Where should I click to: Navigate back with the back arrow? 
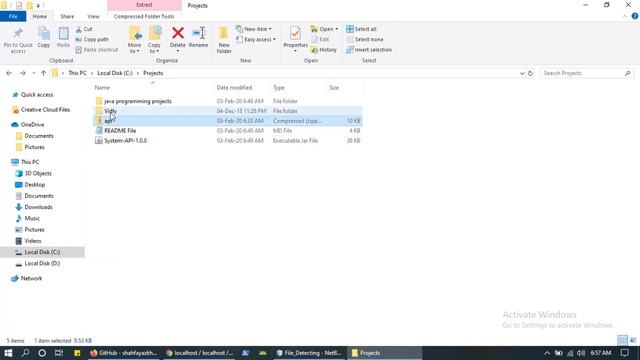[9, 73]
